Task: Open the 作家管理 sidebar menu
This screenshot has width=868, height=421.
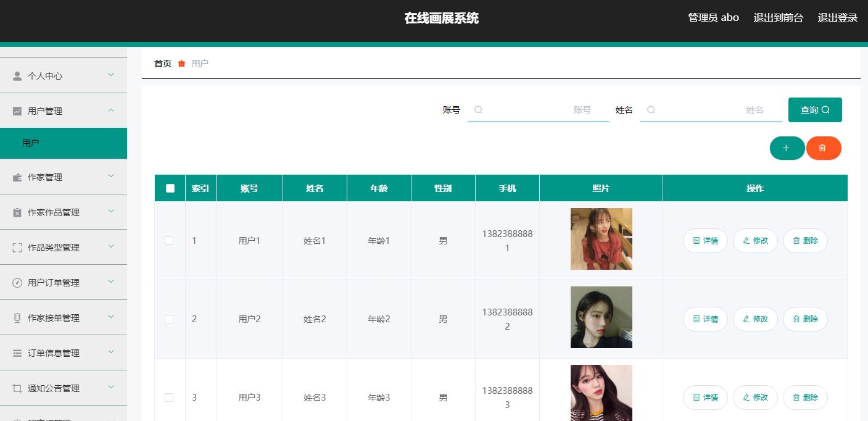Action: 64,177
